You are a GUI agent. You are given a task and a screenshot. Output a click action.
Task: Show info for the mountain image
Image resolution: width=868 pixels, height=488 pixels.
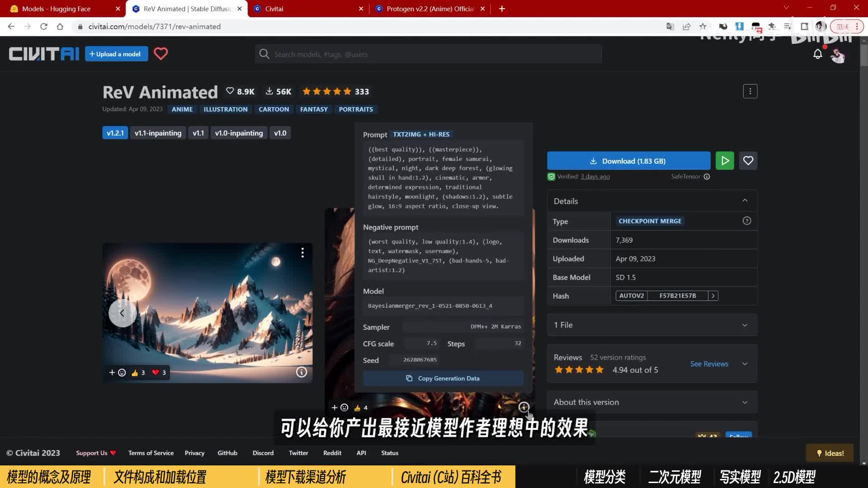[x=301, y=372]
